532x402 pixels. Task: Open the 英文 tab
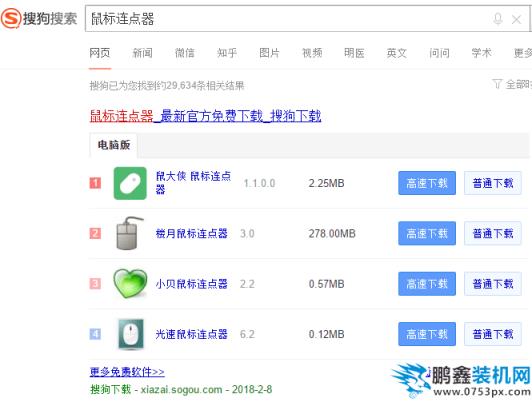(397, 53)
